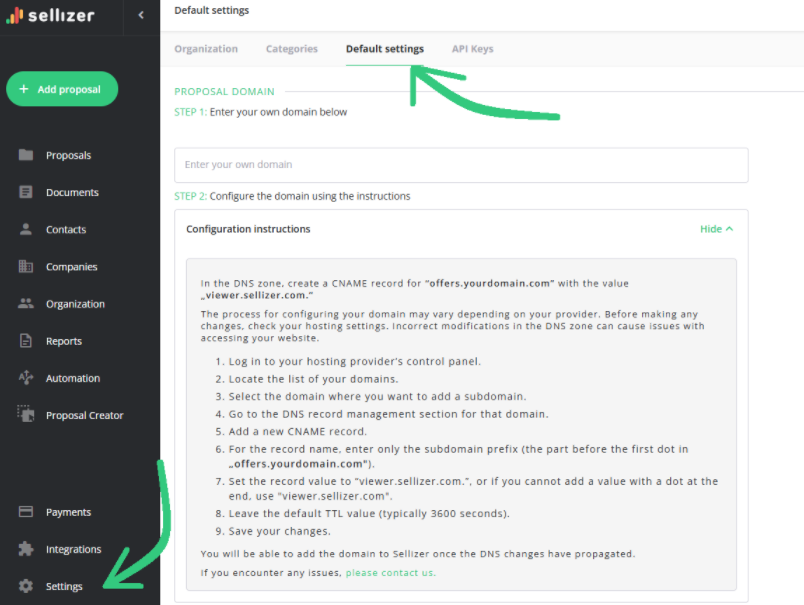The width and height of the screenshot is (804, 605).
Task: Click the Organization people icon
Action: click(26, 304)
